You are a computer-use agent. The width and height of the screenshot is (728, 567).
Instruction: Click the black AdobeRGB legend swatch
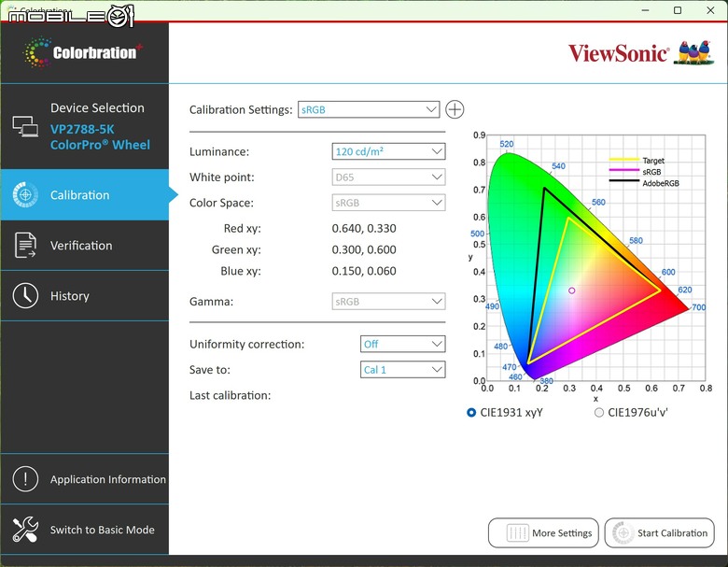(x=624, y=181)
